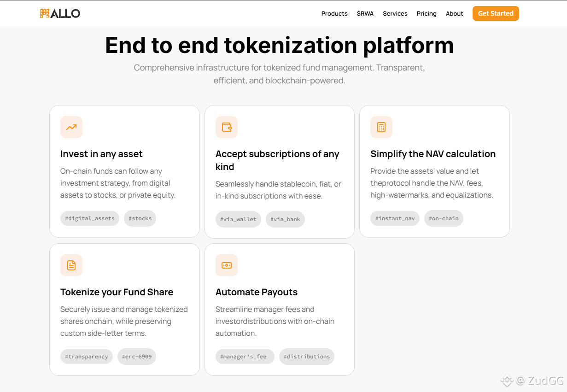Open the Products menu

pyautogui.click(x=334, y=13)
